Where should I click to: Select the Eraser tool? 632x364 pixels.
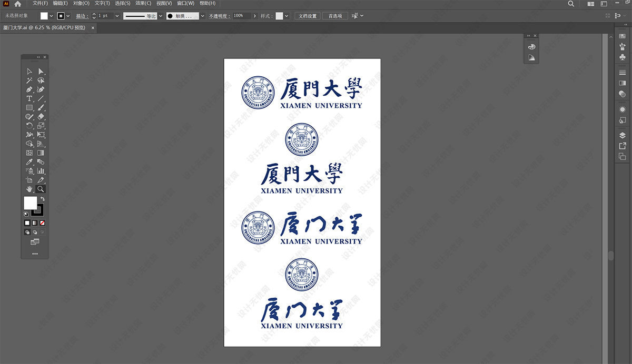click(41, 117)
